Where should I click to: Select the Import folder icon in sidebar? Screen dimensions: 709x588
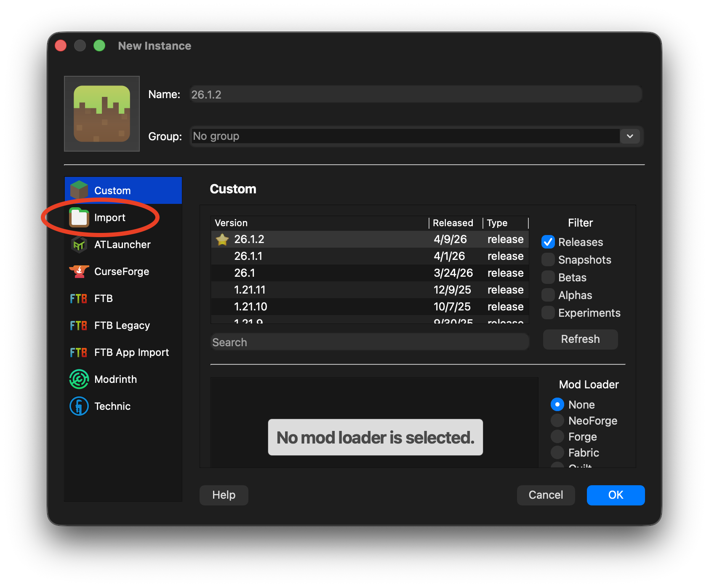[79, 218]
